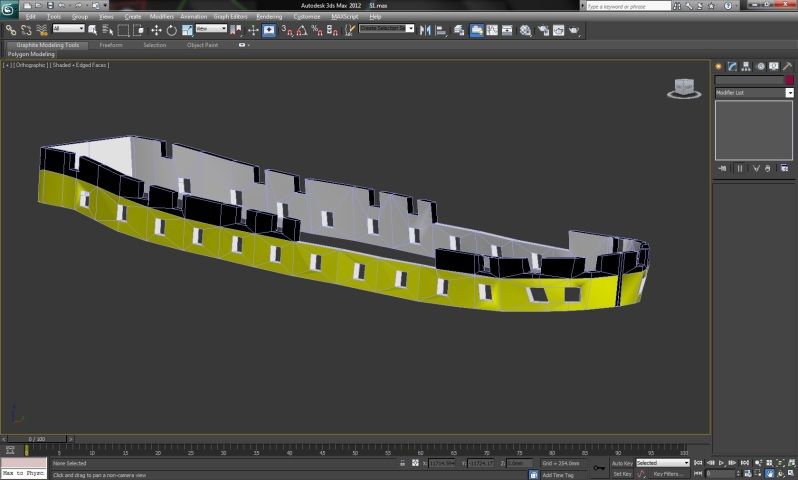Viewport: 798px width, 480px height.
Task: Activate the Select Object tool
Action: tap(93, 31)
